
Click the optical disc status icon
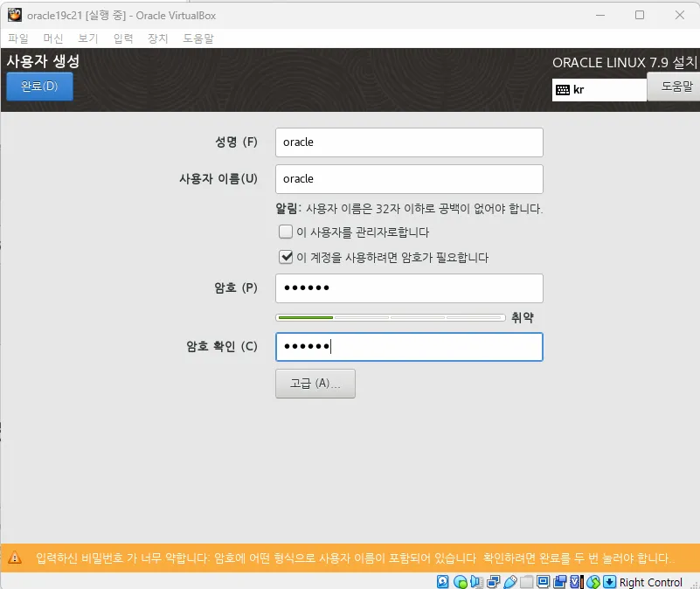point(460,581)
